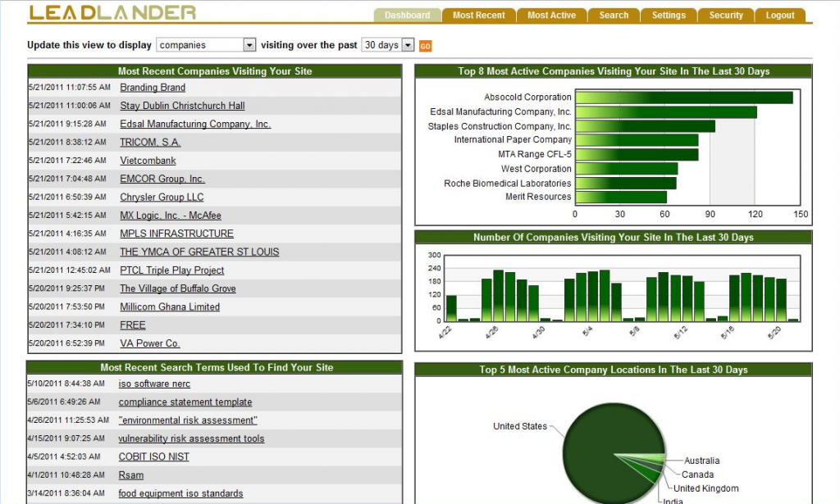Click the Merit Resources chart bar
The image size is (840, 504).
[x=622, y=197]
